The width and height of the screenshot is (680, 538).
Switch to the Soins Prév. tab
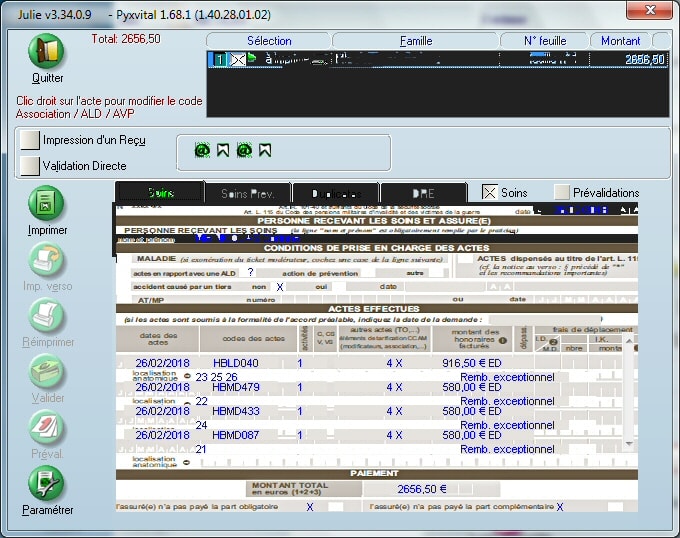pos(247,193)
